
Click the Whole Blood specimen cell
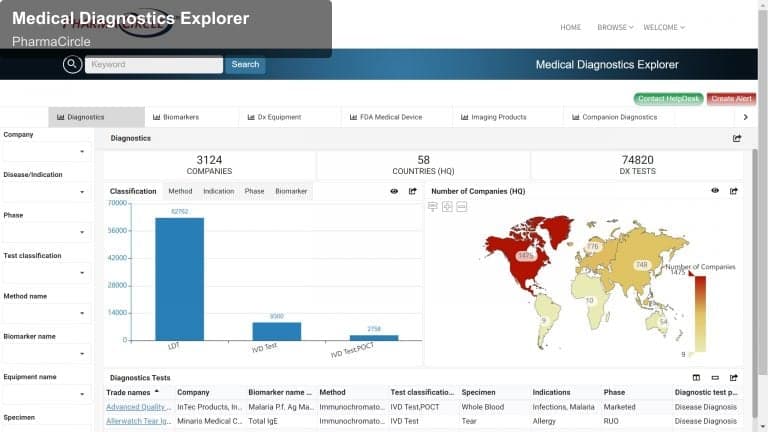click(482, 407)
